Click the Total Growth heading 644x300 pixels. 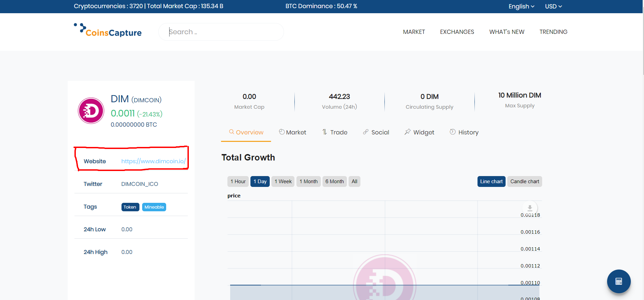(x=248, y=157)
